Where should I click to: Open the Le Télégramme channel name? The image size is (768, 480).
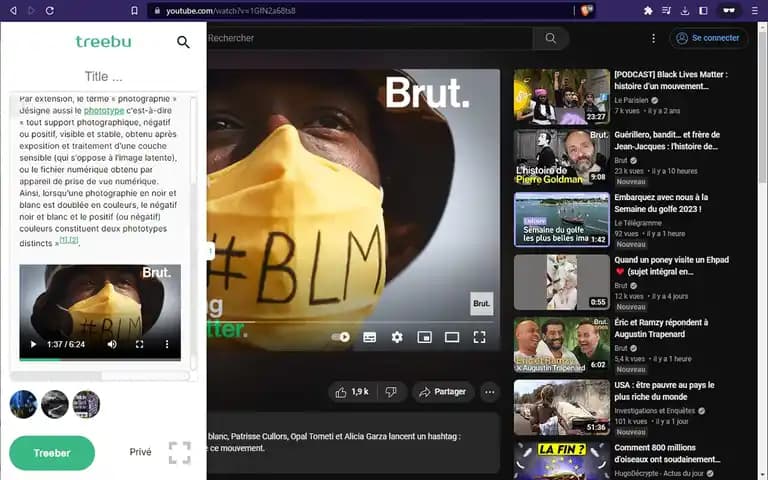(638, 223)
